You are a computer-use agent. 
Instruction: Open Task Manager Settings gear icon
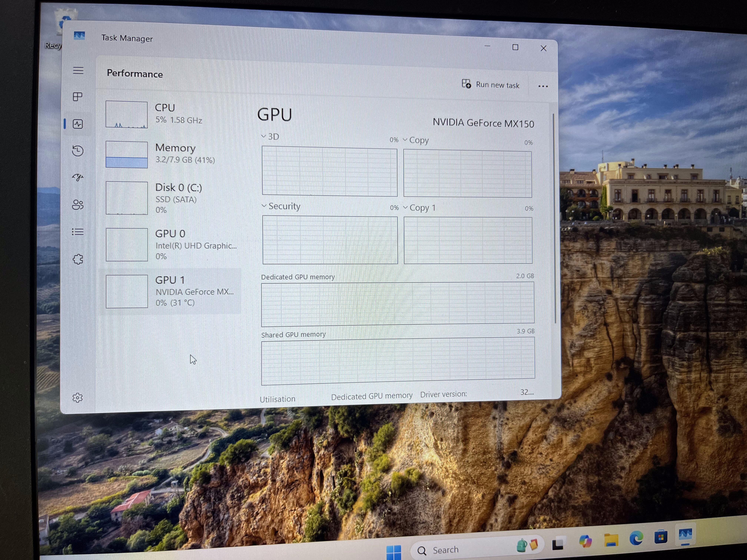78,398
